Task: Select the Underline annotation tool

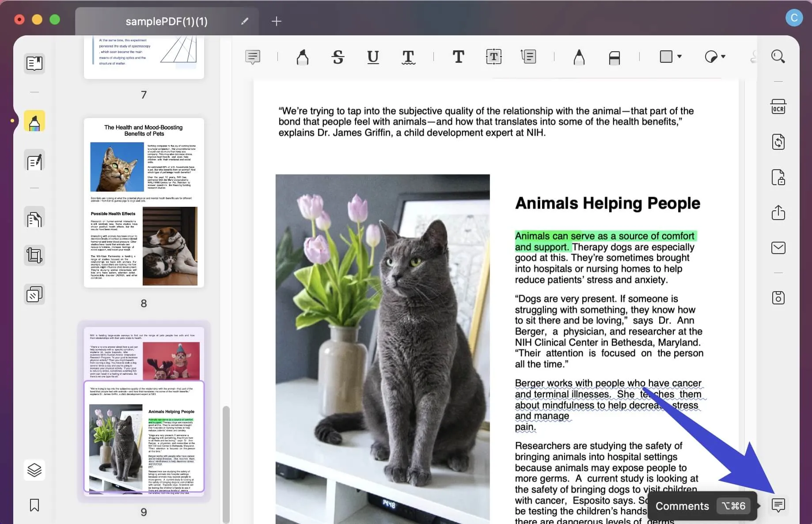Action: 373,57
